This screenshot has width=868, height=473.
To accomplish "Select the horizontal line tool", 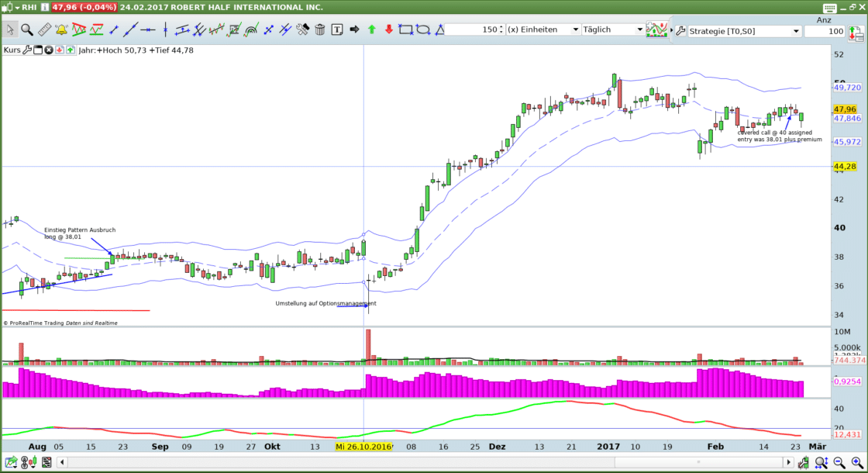I will [148, 29].
